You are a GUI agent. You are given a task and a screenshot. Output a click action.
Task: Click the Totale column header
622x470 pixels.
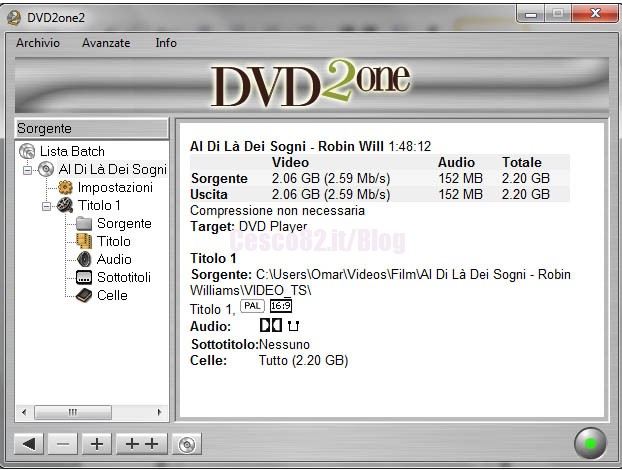click(522, 162)
